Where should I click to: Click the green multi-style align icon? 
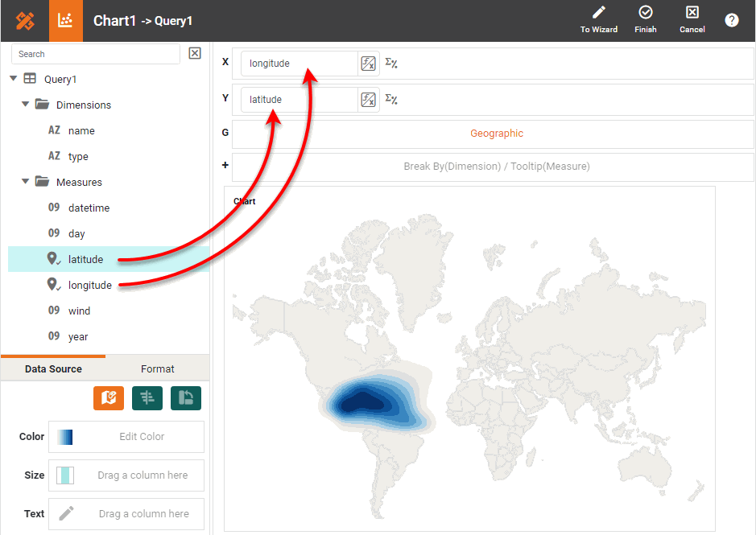pos(147,398)
